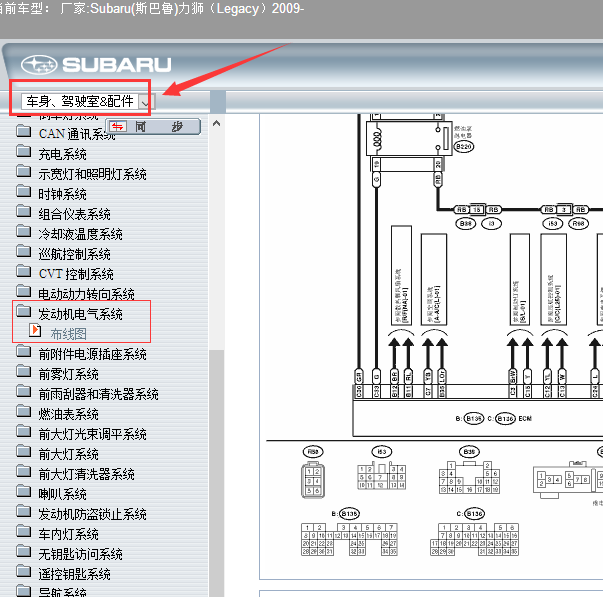
Task: Click the red sync arrows icon
Action: coord(118,126)
